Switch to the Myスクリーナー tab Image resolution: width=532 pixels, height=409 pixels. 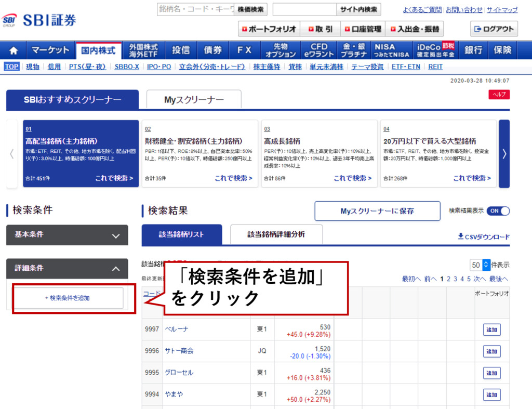click(194, 100)
